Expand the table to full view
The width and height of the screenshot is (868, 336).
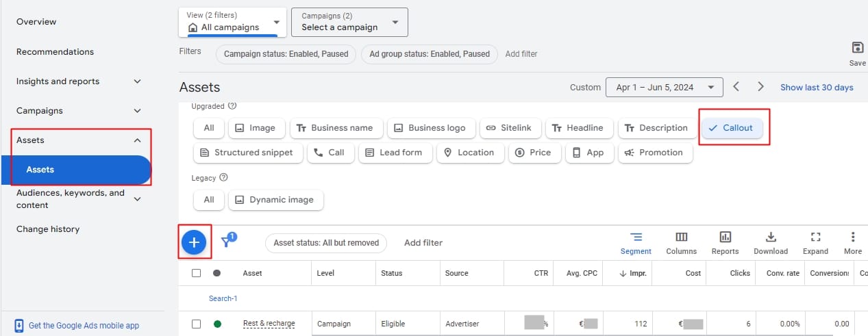[x=815, y=242]
